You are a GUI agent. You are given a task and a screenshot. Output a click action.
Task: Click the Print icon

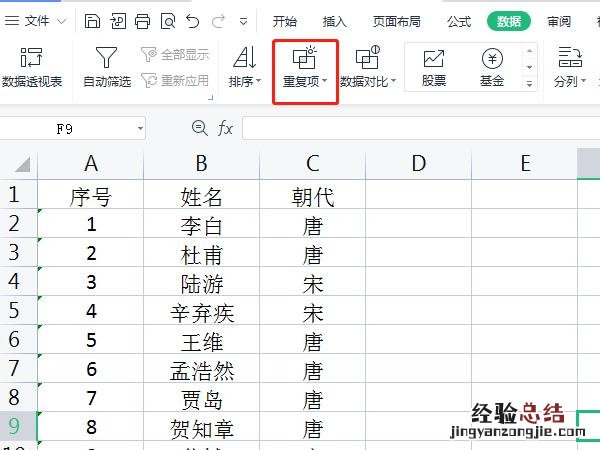pos(142,21)
